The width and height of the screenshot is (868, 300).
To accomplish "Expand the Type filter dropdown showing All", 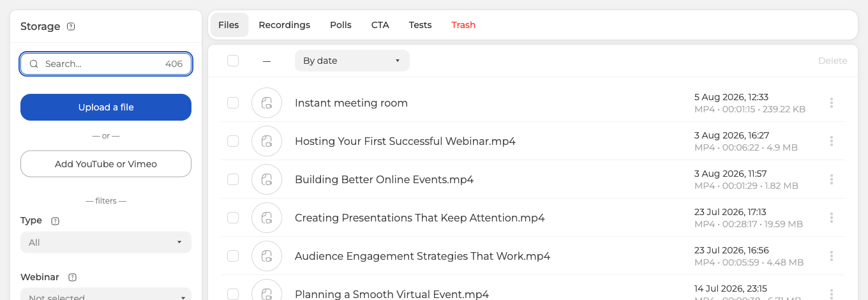I will 106,243.
